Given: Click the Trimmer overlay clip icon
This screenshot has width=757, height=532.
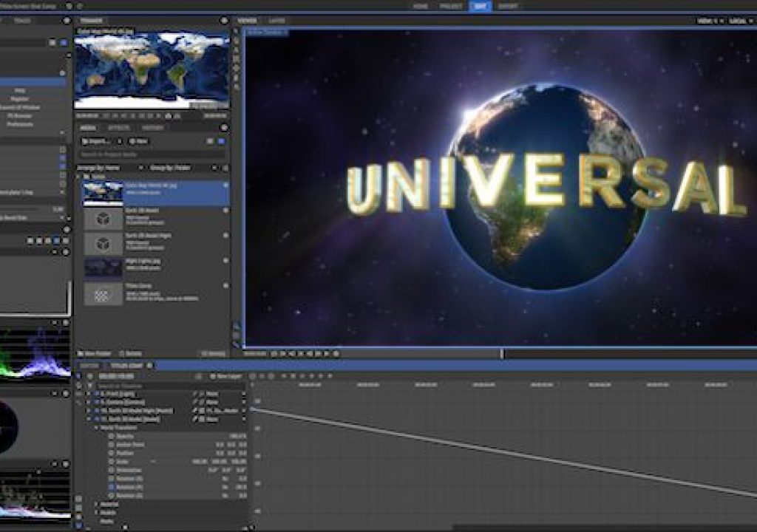Looking at the screenshot, I should click(x=177, y=116).
